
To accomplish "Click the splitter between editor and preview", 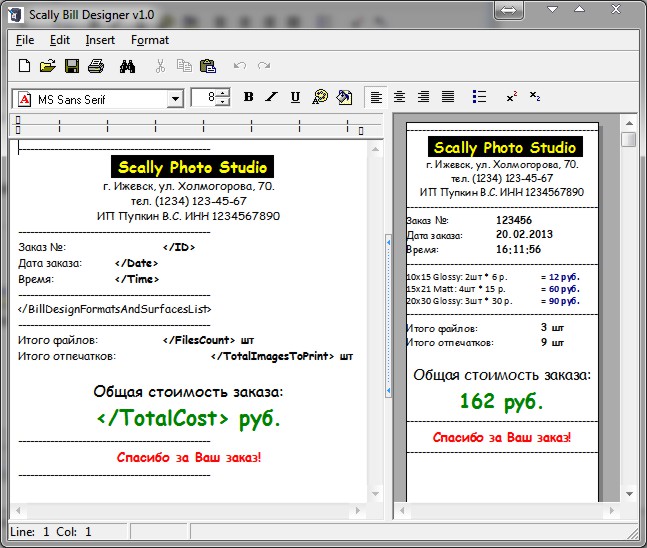I will click(388, 316).
